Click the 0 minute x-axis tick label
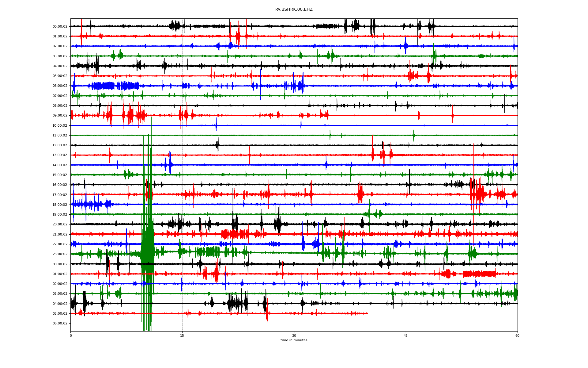This screenshot has height=368, width=588. [71, 336]
